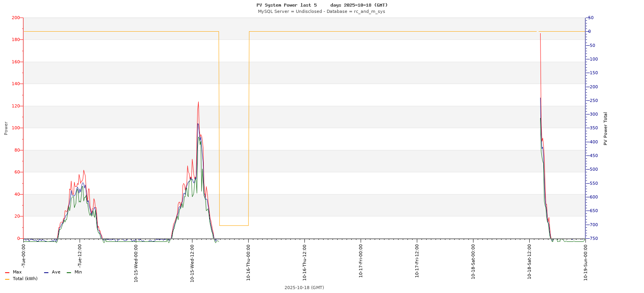Click the green Min legend swatch
This screenshot has height=293, width=644.
point(69,272)
